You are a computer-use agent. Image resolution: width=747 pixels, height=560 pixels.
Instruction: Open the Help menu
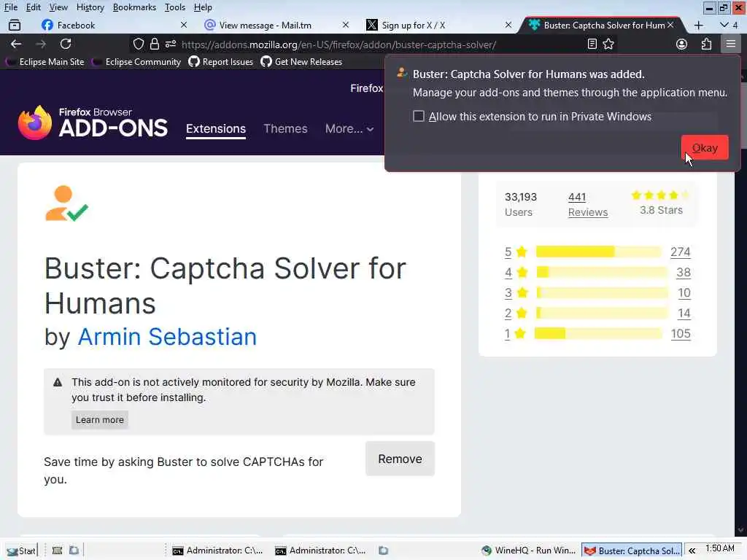pyautogui.click(x=203, y=7)
